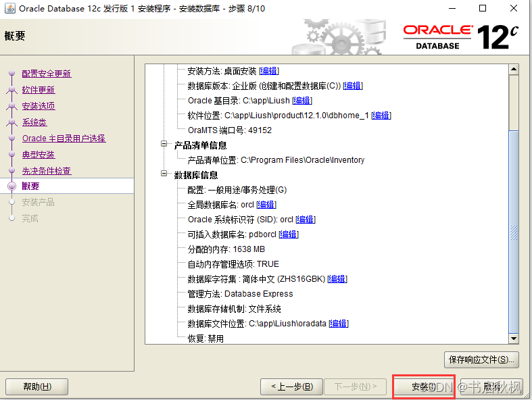Screen dimensions: 532x400
Task: Collapse the 产品清单信息 tree section
Action: pos(164,144)
